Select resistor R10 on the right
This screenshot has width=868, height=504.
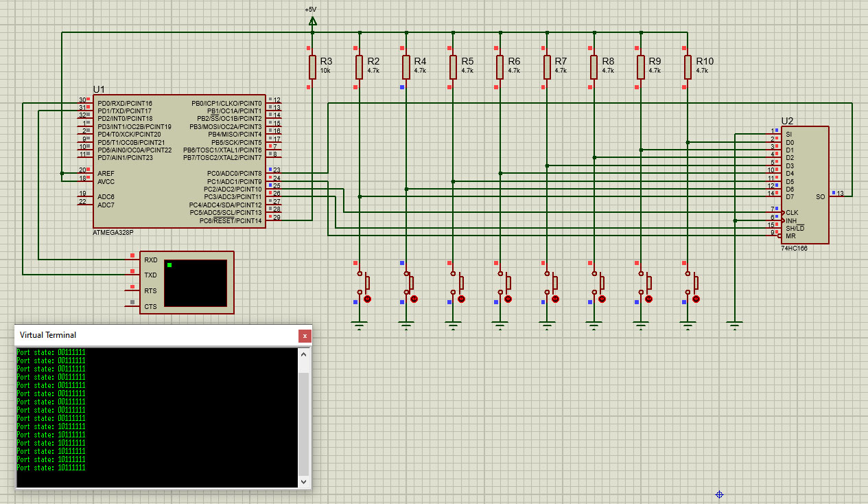(688, 67)
